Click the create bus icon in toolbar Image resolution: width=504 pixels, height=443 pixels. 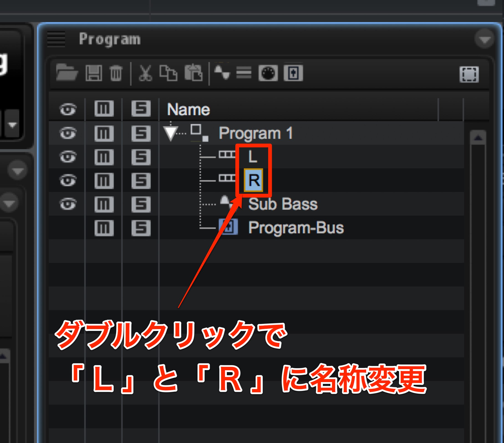(x=293, y=73)
